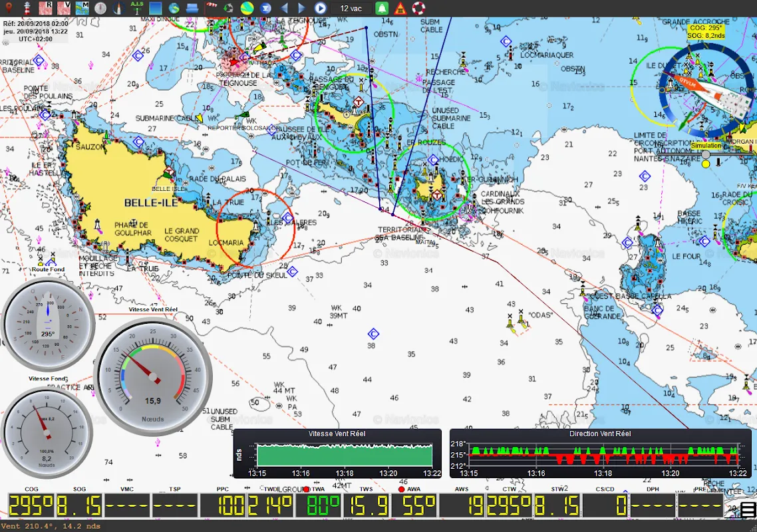Click the boat-in-compass toolbar icon
Image resolution: width=757 pixels, height=532 pixels.
(x=119, y=8)
